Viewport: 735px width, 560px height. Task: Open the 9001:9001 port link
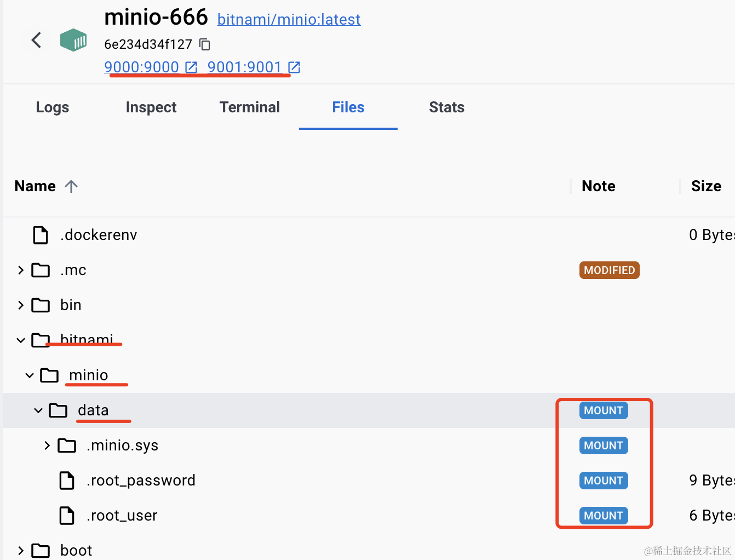(x=244, y=67)
